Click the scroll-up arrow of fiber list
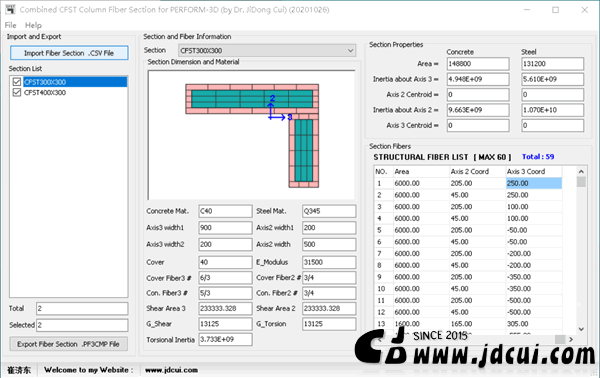This screenshot has height=378, width=600. 581,171
